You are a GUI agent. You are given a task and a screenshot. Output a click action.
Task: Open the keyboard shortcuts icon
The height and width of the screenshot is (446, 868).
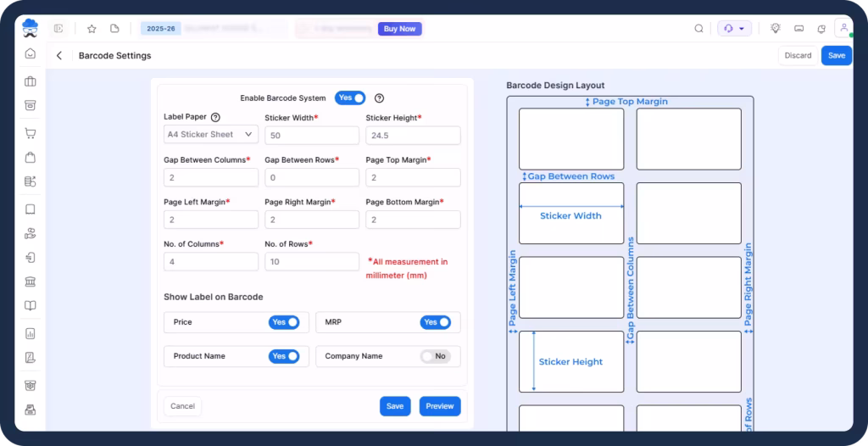pos(798,28)
